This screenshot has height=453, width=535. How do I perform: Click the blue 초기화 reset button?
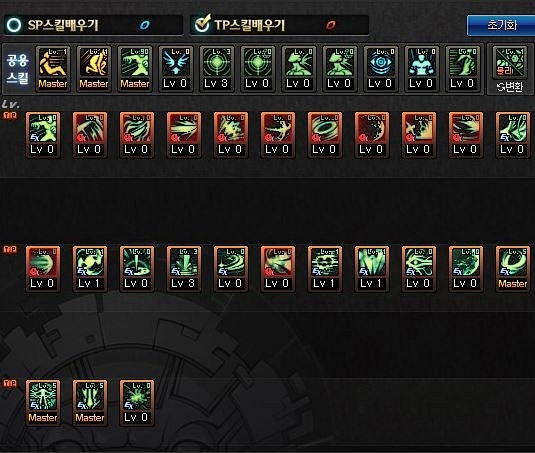501,25
